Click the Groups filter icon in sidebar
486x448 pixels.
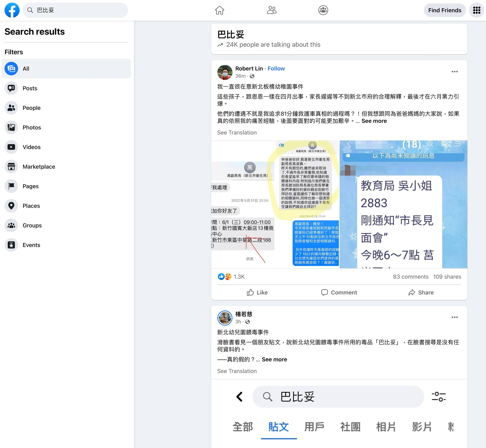pyautogui.click(x=11, y=225)
